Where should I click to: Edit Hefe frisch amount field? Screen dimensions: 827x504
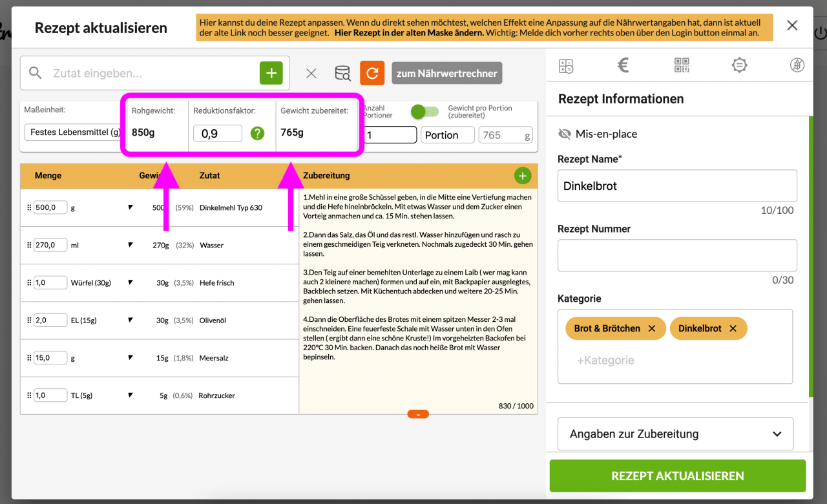tap(50, 283)
